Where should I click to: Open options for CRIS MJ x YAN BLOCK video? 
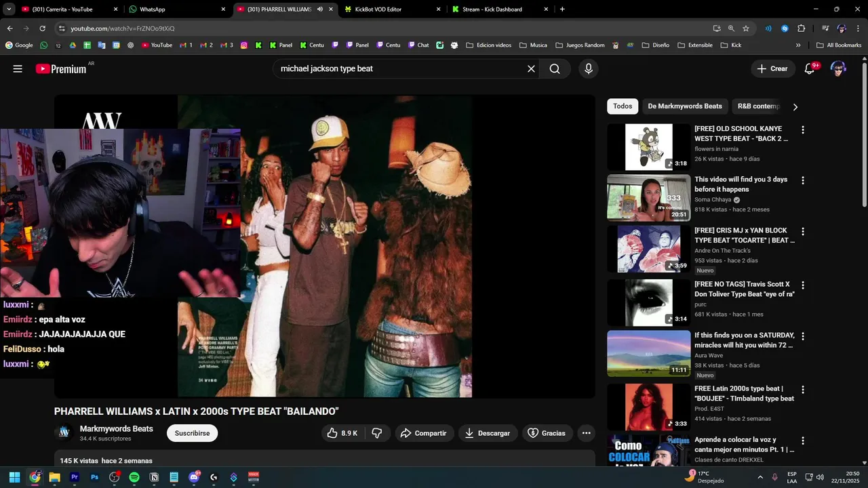pyautogui.click(x=803, y=231)
